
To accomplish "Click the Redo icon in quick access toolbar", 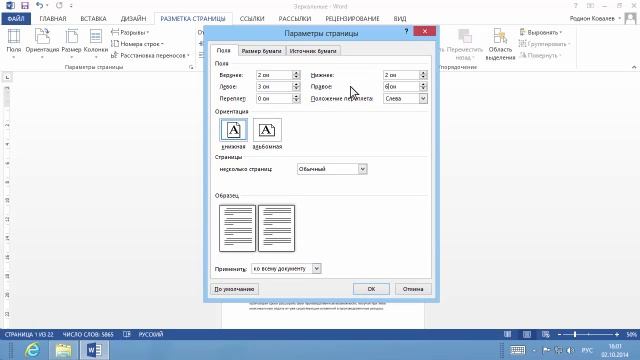I will 59,6.
